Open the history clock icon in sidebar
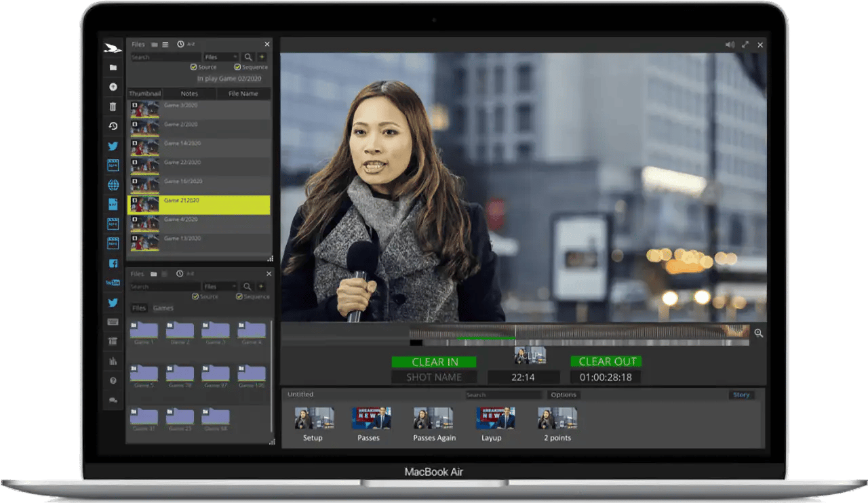The width and height of the screenshot is (868, 503). tap(113, 126)
